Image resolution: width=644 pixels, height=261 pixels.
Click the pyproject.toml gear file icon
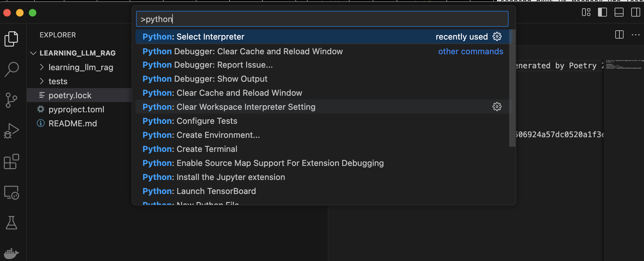[x=41, y=109]
